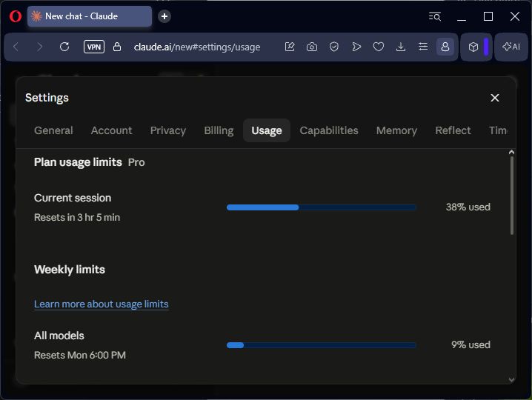Click the All models progress bar
The width and height of the screenshot is (532, 400).
(321, 345)
